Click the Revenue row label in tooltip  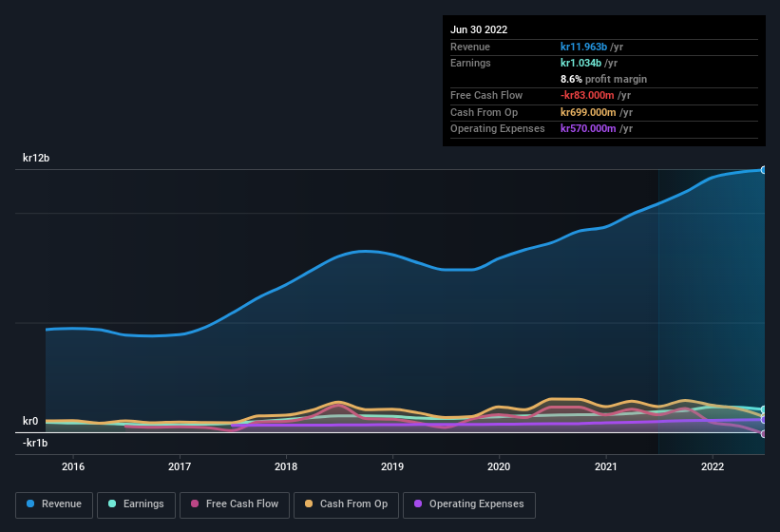coord(470,47)
